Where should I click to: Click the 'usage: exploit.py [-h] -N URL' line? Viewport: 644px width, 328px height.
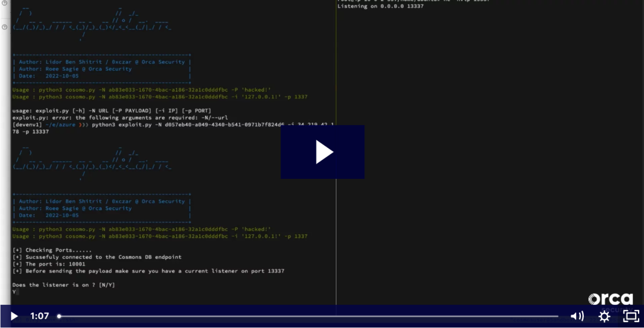pyautogui.click(x=112, y=111)
